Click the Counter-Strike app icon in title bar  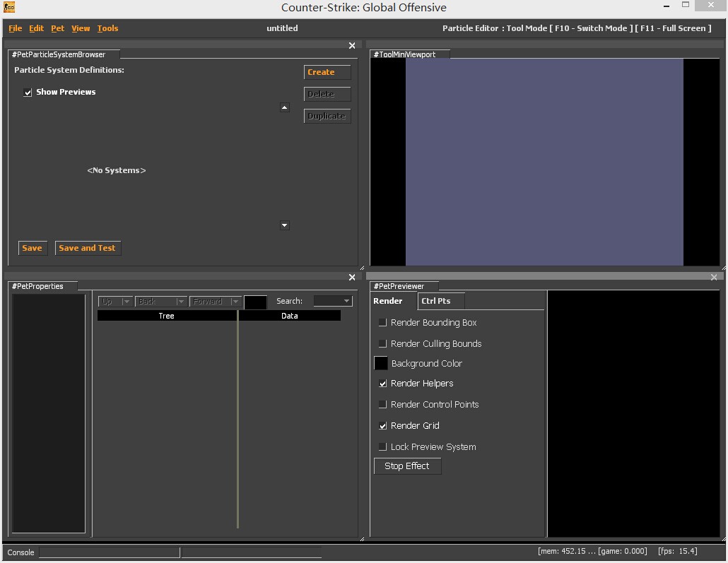(x=8, y=7)
